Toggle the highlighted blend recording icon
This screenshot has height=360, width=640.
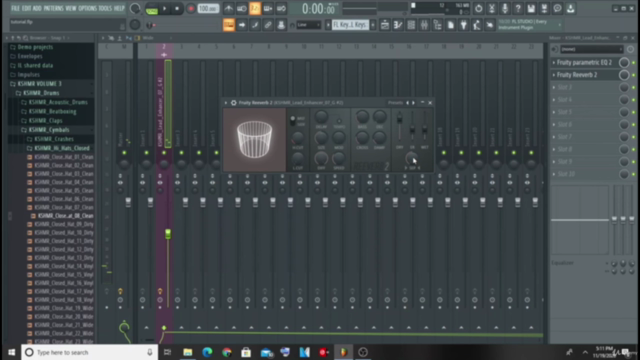[x=255, y=8]
